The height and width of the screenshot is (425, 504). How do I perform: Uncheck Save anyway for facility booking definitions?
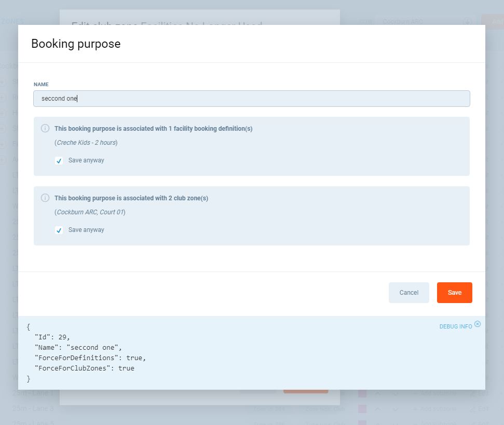59,161
